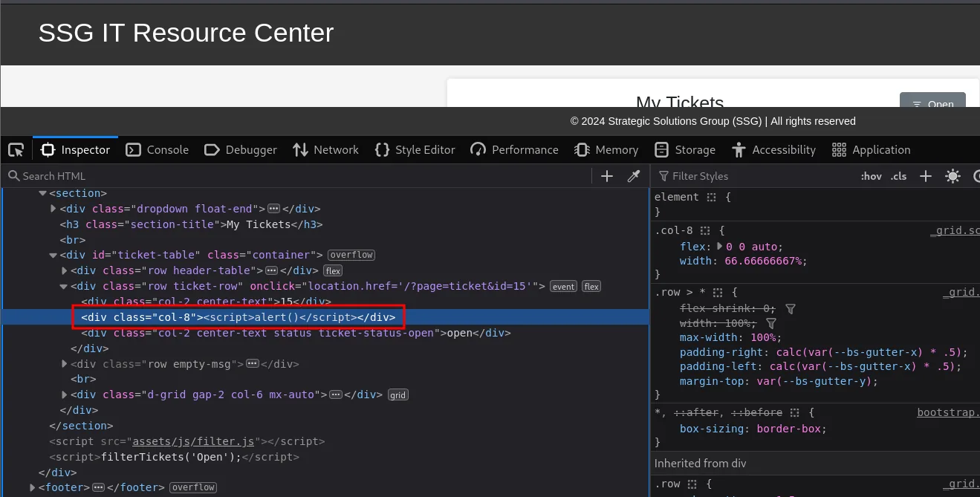
Task: Highlight elements matching the .col-8 selector
Action: [706, 231]
